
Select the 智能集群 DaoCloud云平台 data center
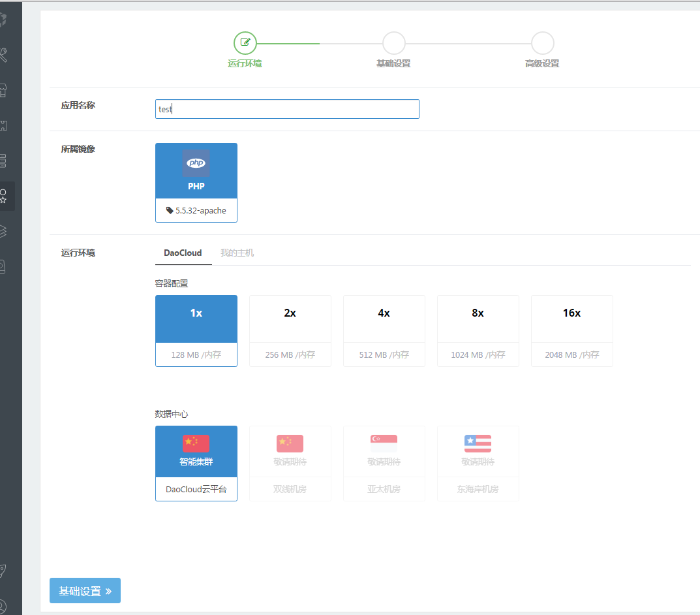point(196,464)
